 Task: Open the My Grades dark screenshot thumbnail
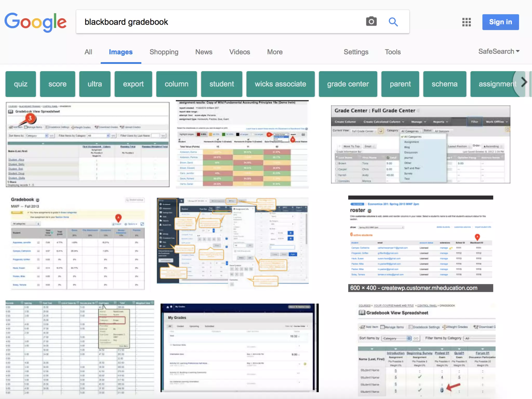click(x=239, y=348)
